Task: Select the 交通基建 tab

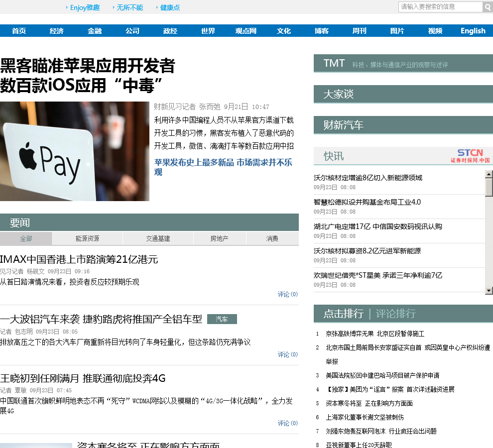Action: pos(158,238)
